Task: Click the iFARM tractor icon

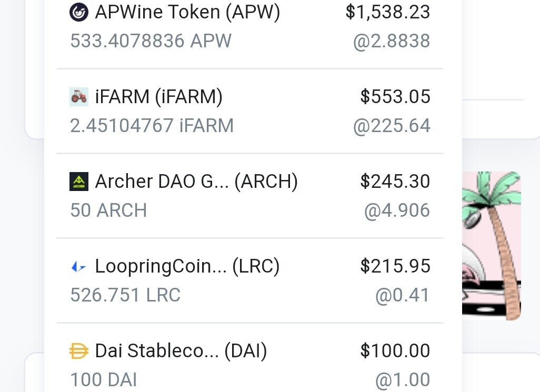Action: (x=79, y=97)
